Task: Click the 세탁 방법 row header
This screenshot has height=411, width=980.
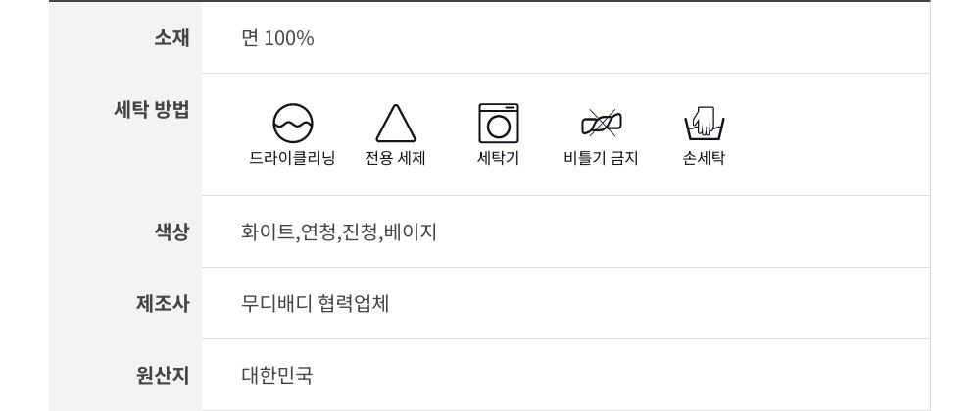Action: click(152, 110)
